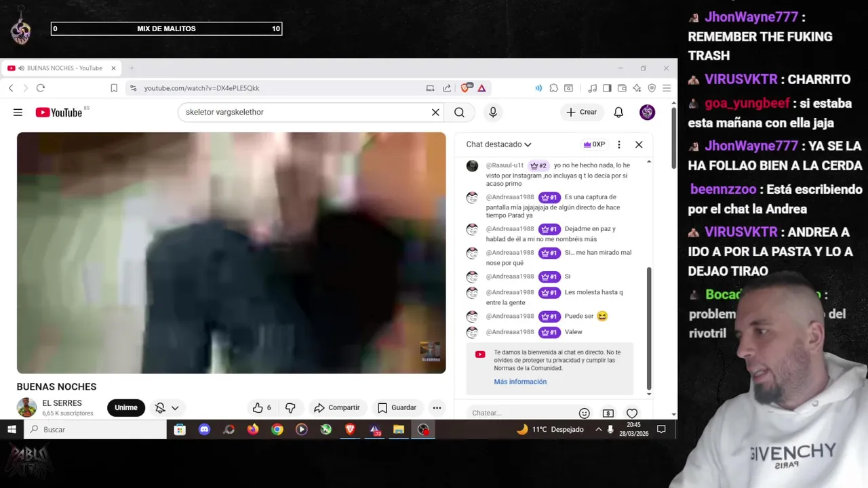The width and height of the screenshot is (868, 488).
Task: Dislike the video with thumbs down
Action: point(290,407)
